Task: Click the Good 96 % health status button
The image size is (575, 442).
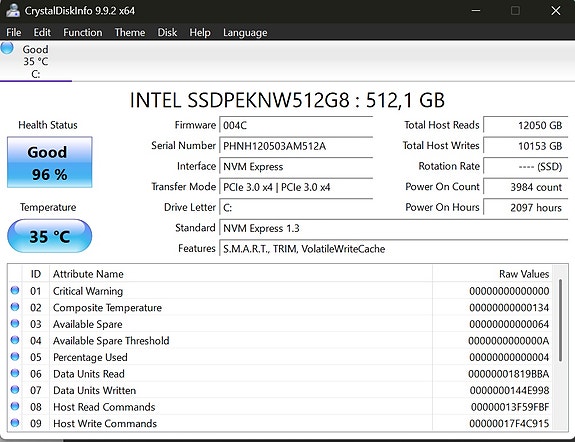Action: click(50, 162)
